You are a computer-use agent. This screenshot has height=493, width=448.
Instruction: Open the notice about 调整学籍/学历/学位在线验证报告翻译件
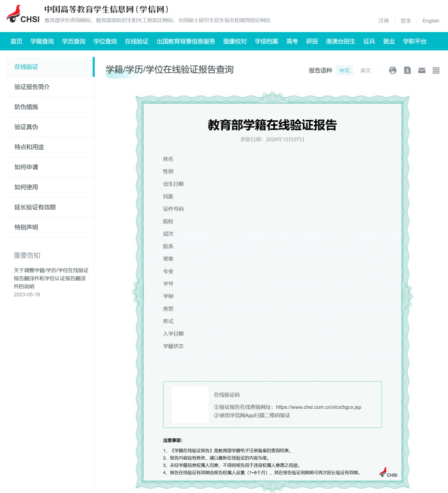(x=51, y=278)
